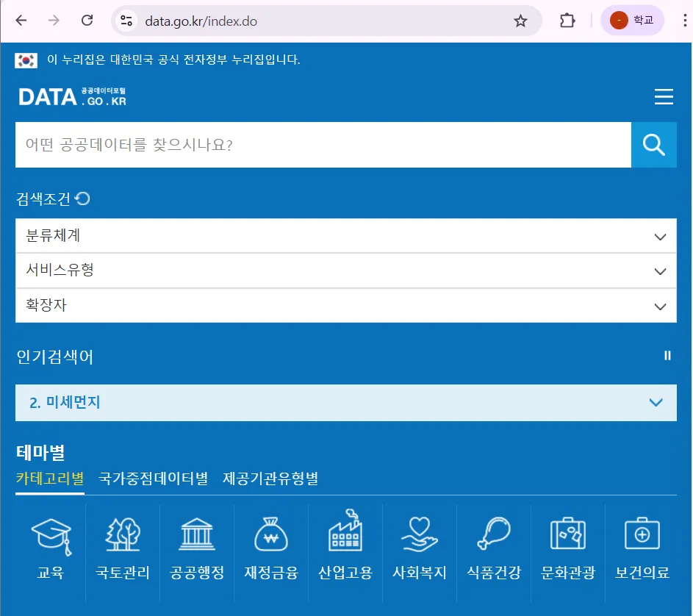Click the magnifier search button
The image size is (693, 616).
[653, 145]
